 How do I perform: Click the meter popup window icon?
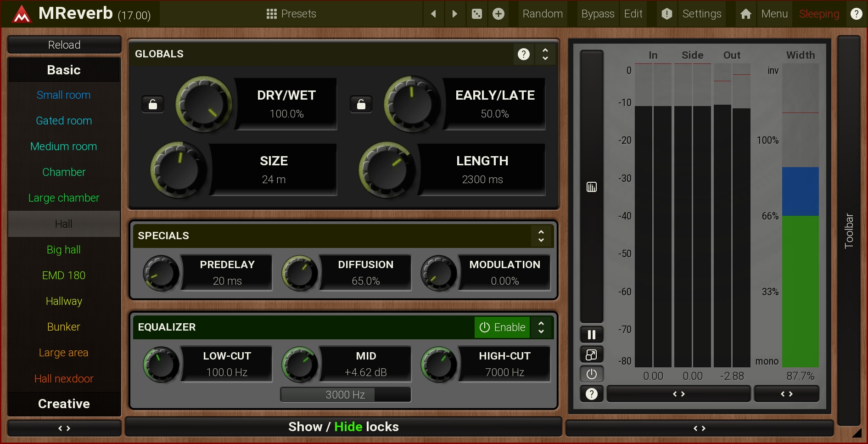click(x=592, y=354)
